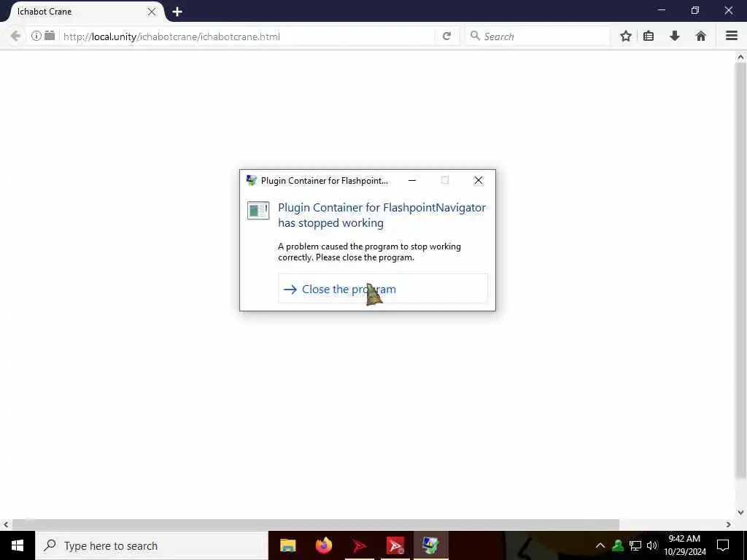Open the browser hamburger menu
Image resolution: width=747 pixels, height=560 pixels.
[732, 36]
